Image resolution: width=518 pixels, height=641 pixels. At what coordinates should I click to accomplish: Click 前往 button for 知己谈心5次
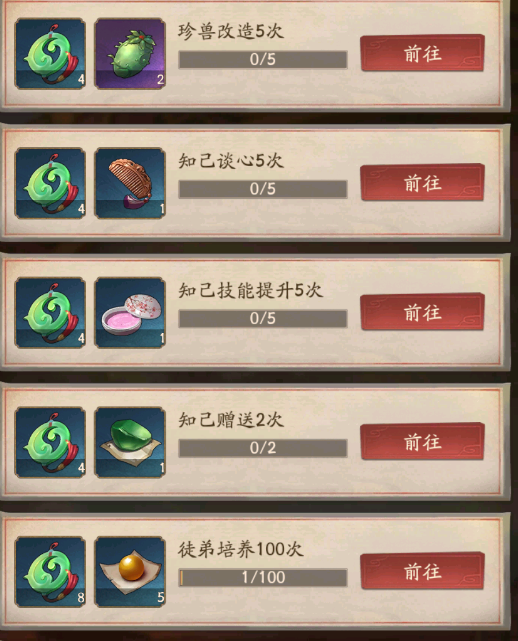pos(422,182)
